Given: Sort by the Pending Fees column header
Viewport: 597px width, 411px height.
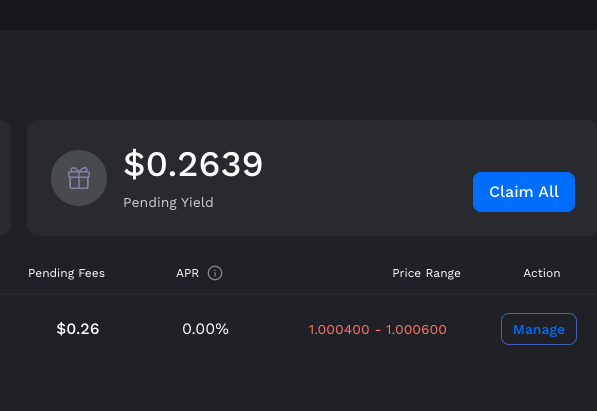Looking at the screenshot, I should tap(66, 273).
